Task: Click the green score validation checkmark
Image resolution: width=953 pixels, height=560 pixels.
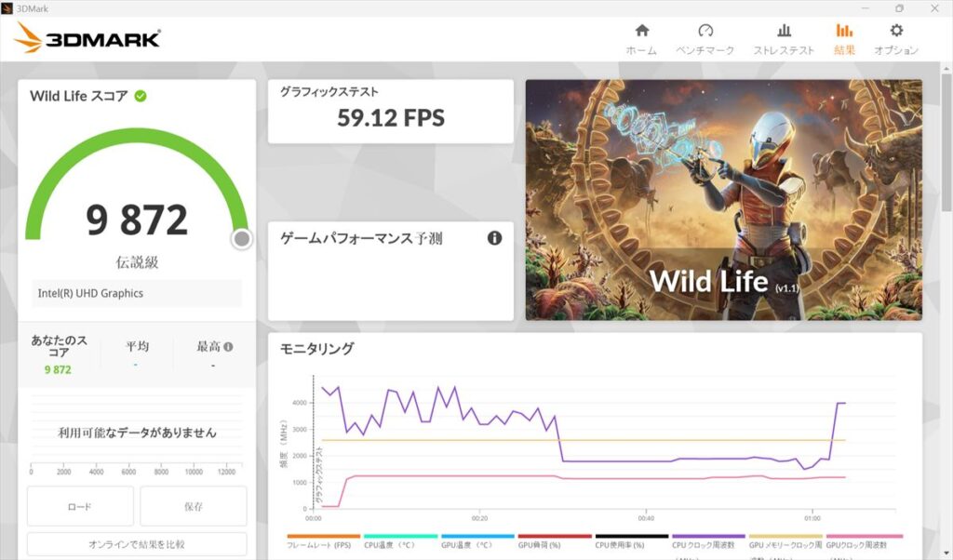Action: pyautogui.click(x=141, y=96)
